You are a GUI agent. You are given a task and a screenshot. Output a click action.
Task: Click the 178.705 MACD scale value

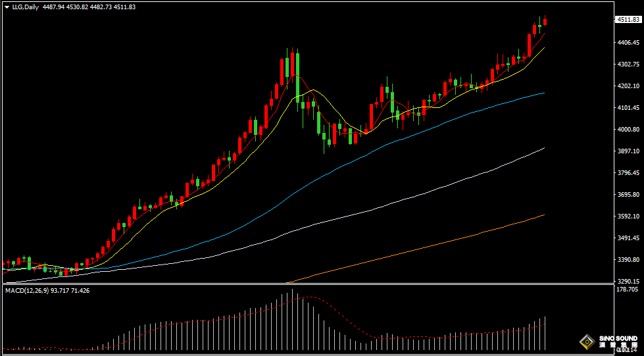point(628,290)
